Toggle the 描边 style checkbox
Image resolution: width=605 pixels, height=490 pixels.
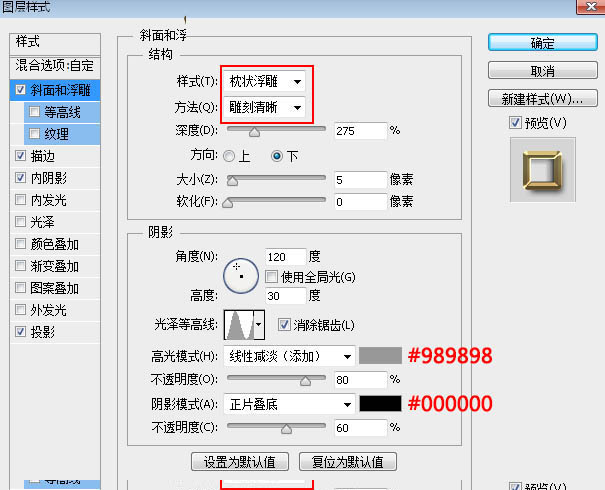click(x=20, y=156)
